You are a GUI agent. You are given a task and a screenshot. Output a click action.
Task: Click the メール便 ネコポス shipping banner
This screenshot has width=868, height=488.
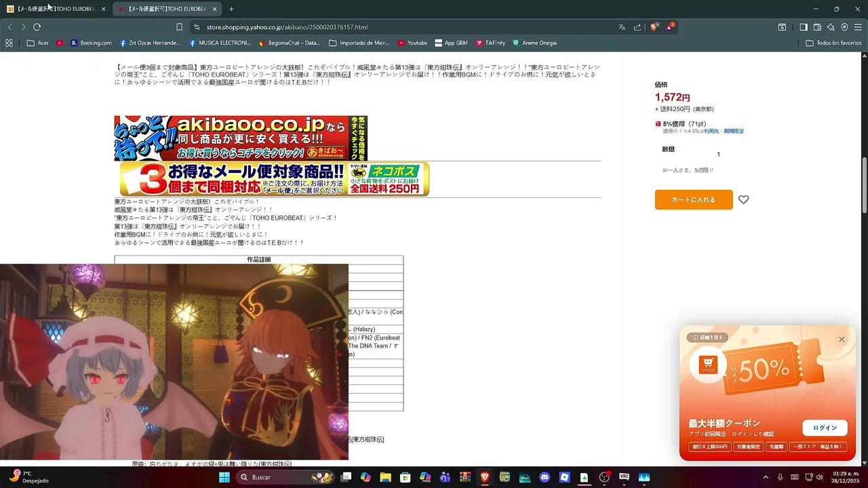click(x=275, y=179)
